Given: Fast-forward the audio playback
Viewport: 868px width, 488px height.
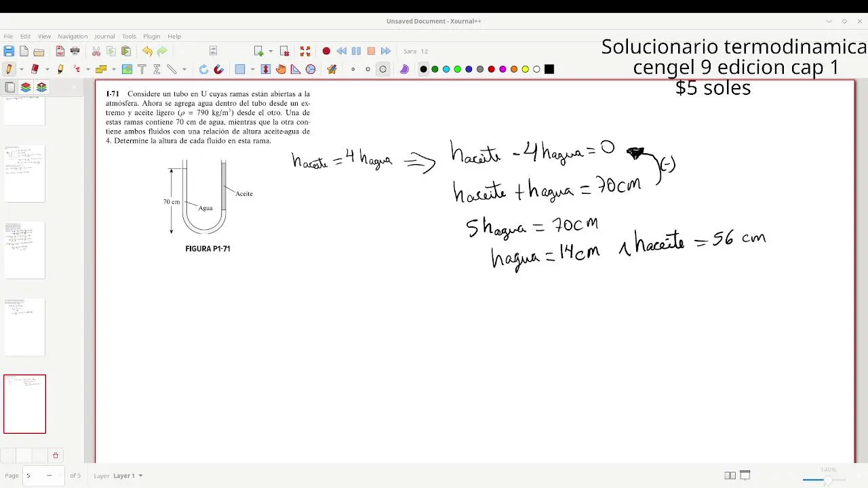Looking at the screenshot, I should 386,51.
